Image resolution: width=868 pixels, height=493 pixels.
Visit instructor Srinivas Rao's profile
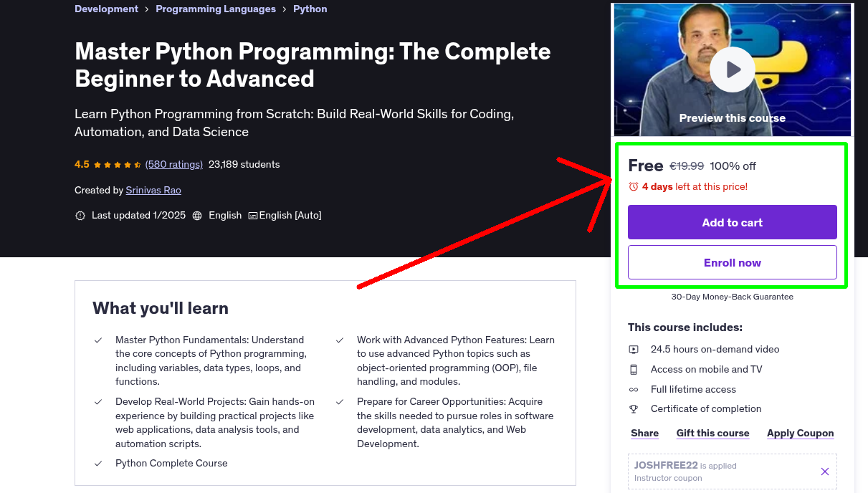coord(153,191)
